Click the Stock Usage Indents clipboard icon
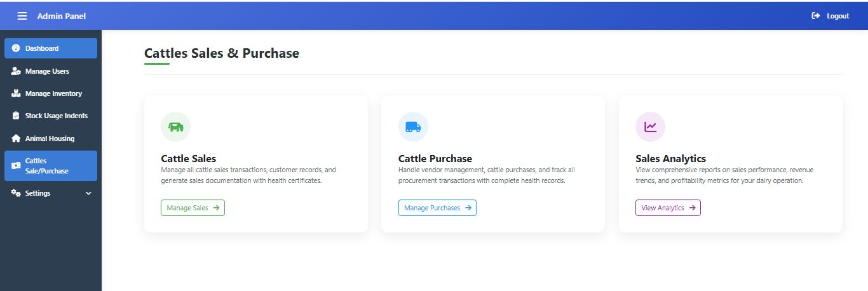868x291 pixels. (x=17, y=116)
